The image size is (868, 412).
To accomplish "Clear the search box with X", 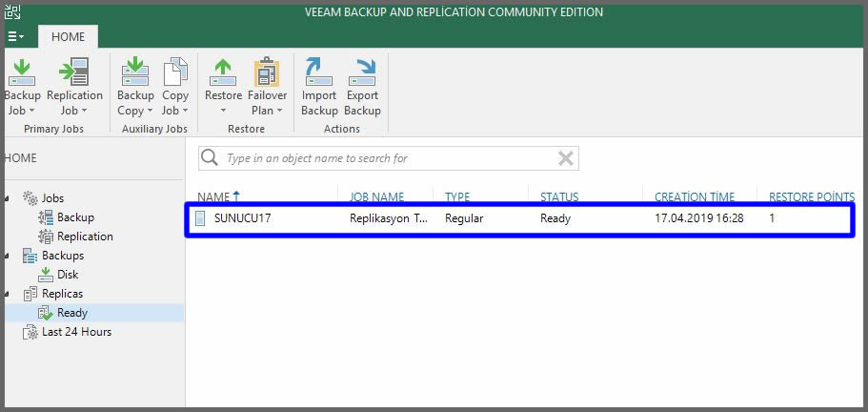I will click(x=565, y=158).
